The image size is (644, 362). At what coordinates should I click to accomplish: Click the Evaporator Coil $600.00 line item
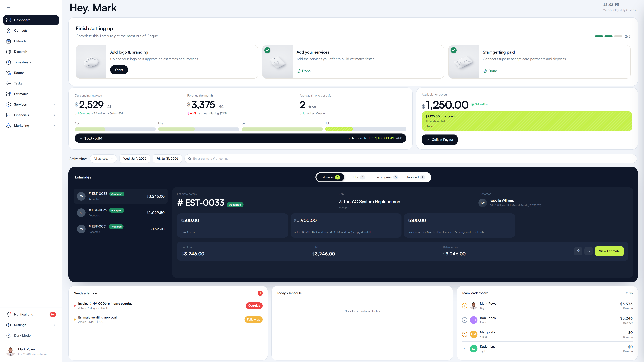(x=459, y=225)
